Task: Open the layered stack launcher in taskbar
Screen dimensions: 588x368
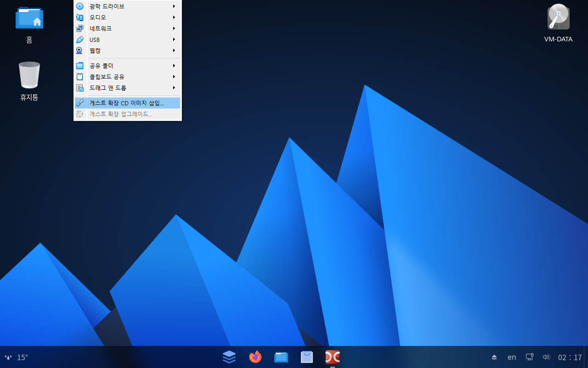Action: 229,356
